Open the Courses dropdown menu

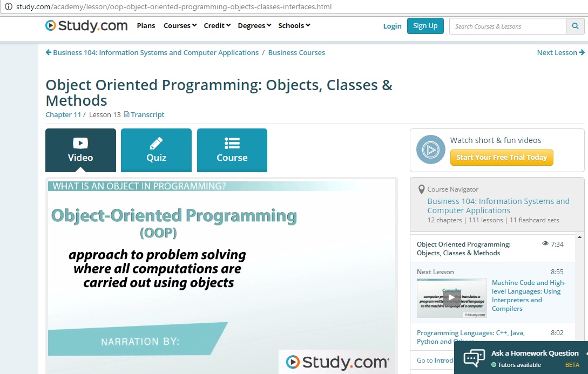[180, 25]
